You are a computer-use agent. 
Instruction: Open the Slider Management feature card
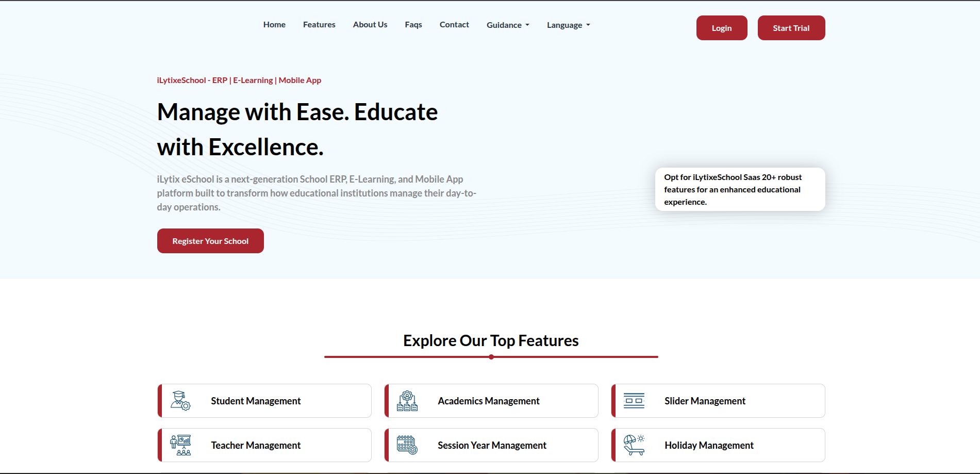(x=718, y=401)
